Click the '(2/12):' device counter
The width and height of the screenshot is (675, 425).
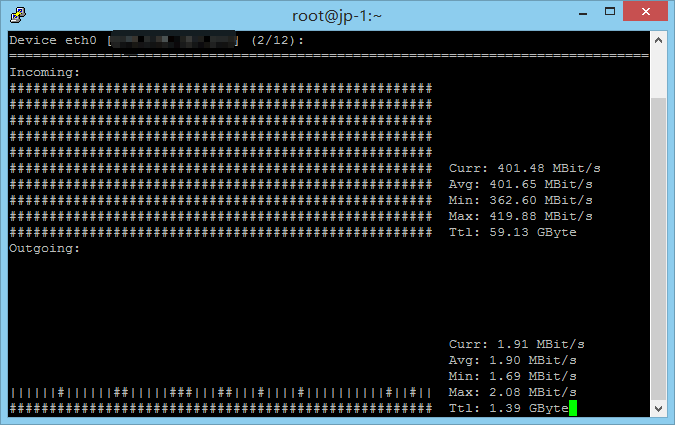[277, 40]
